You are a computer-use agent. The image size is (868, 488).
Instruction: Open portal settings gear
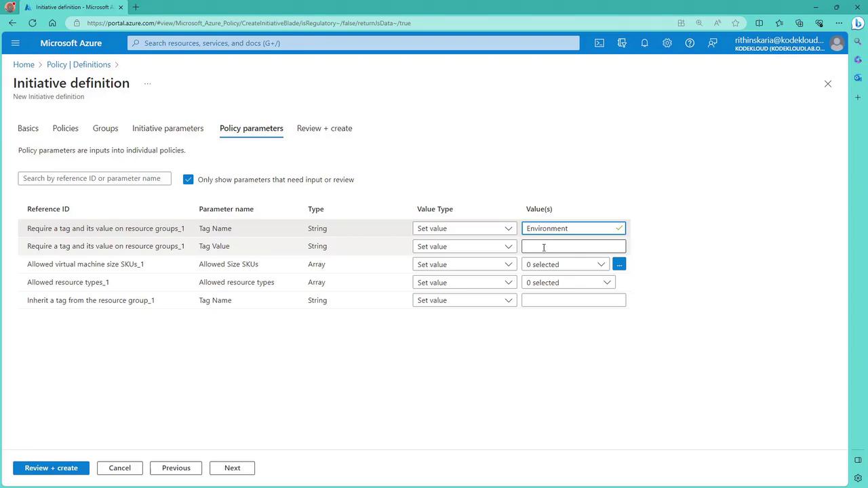pyautogui.click(x=667, y=43)
